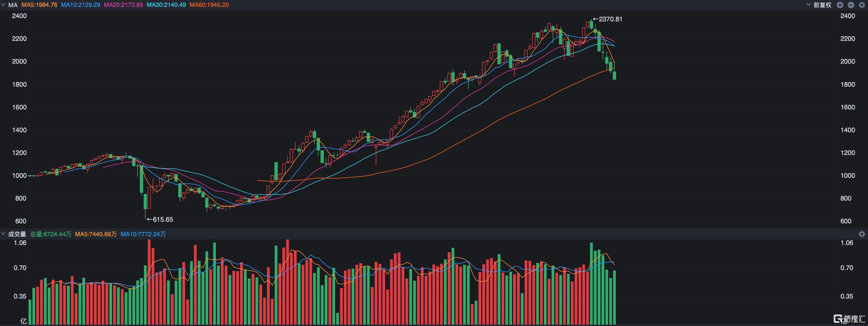Open the 前复权 adjustment dropdown

tap(819, 5)
